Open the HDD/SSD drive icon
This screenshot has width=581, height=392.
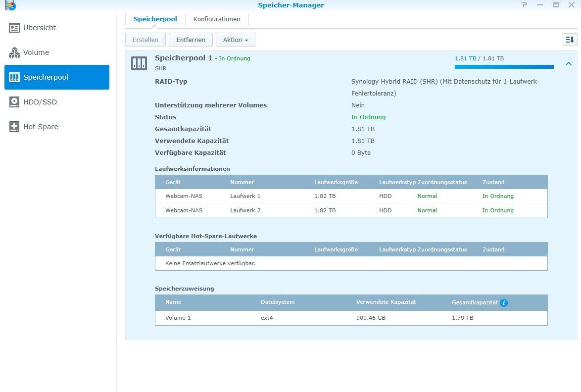[14, 102]
